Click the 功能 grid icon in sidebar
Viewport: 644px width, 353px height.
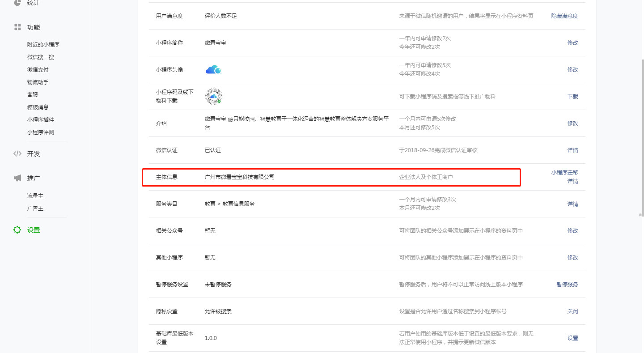17,27
